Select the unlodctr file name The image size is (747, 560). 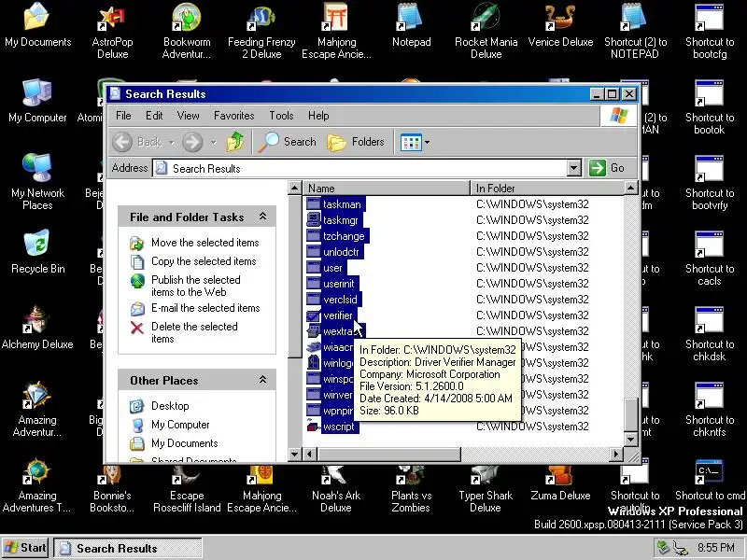(x=341, y=252)
